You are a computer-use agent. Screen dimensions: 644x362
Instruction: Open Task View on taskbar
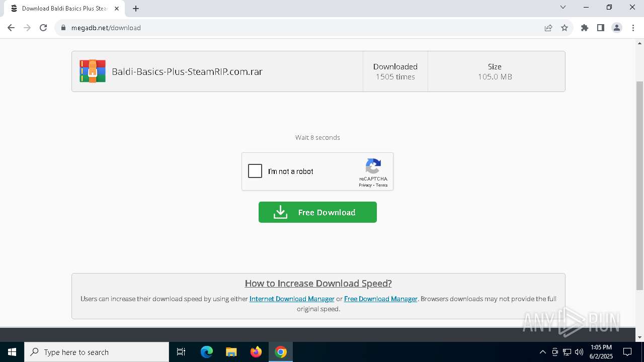point(181,352)
